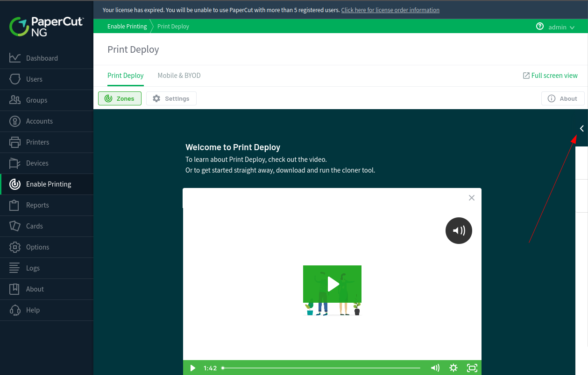Expand the collapsed right side panel chevron
588x375 pixels.
[581, 128]
